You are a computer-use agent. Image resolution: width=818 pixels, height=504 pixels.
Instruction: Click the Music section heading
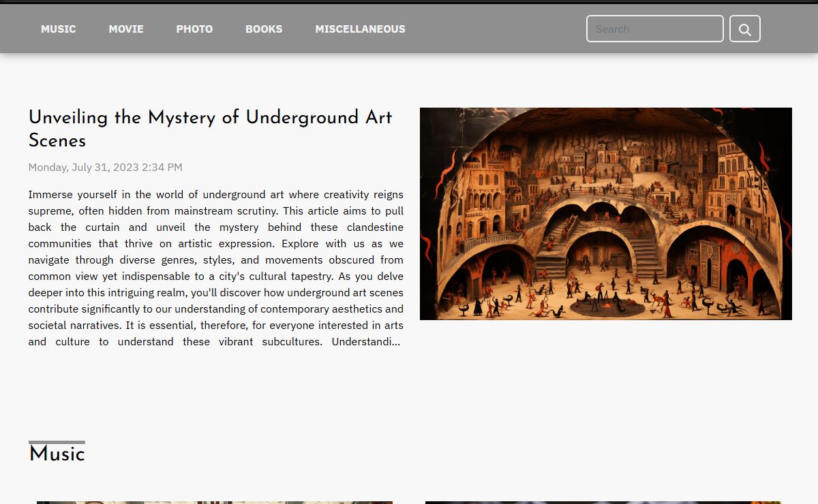coord(57,454)
